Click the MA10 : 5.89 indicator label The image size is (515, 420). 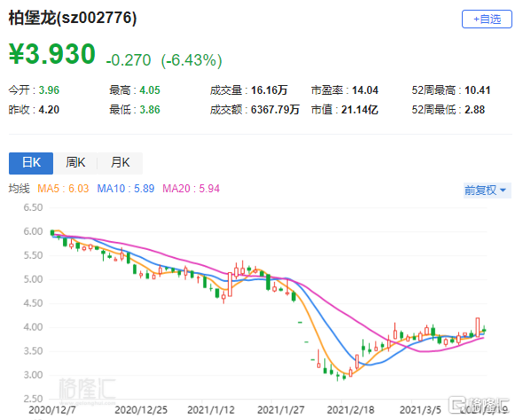pos(126,189)
